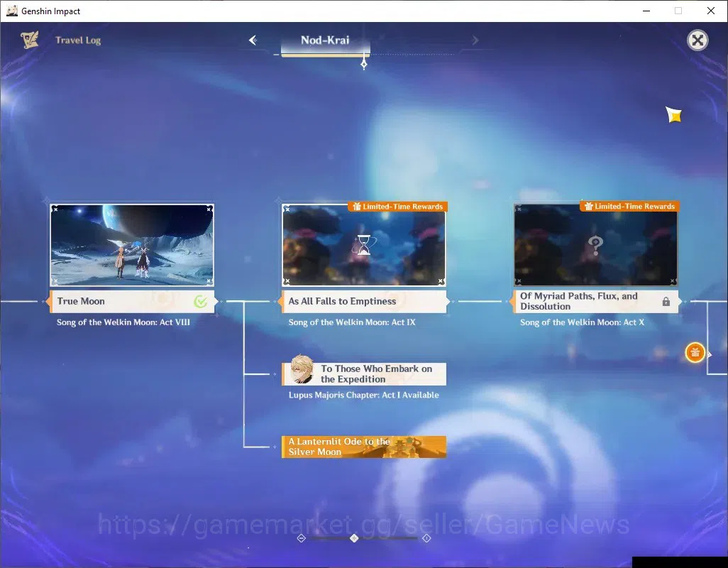Click the yellow bookmark marker icon
This screenshot has height=568, width=728.
click(x=673, y=114)
